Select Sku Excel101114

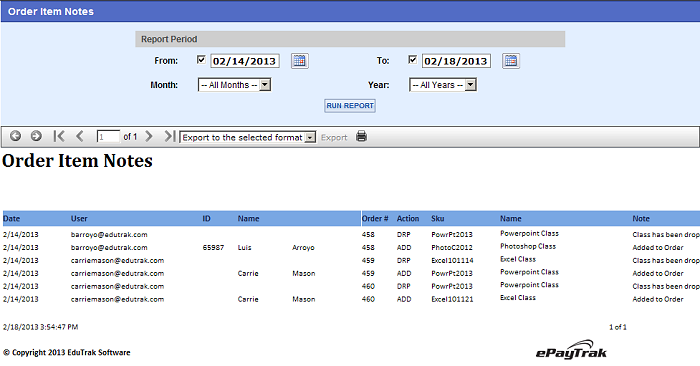[452, 260]
